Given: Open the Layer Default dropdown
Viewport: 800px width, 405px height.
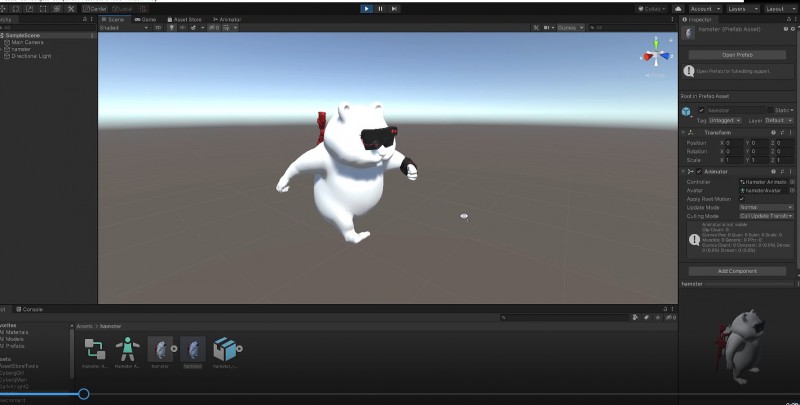Looking at the screenshot, I should [779, 120].
